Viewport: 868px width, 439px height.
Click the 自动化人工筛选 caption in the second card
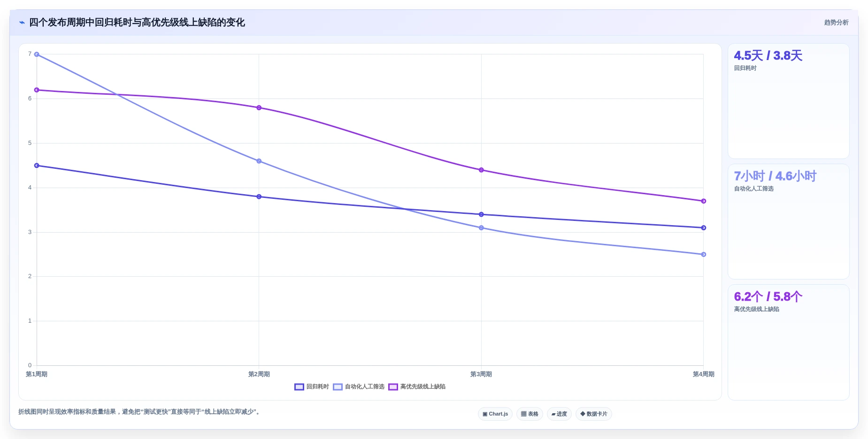(754, 189)
